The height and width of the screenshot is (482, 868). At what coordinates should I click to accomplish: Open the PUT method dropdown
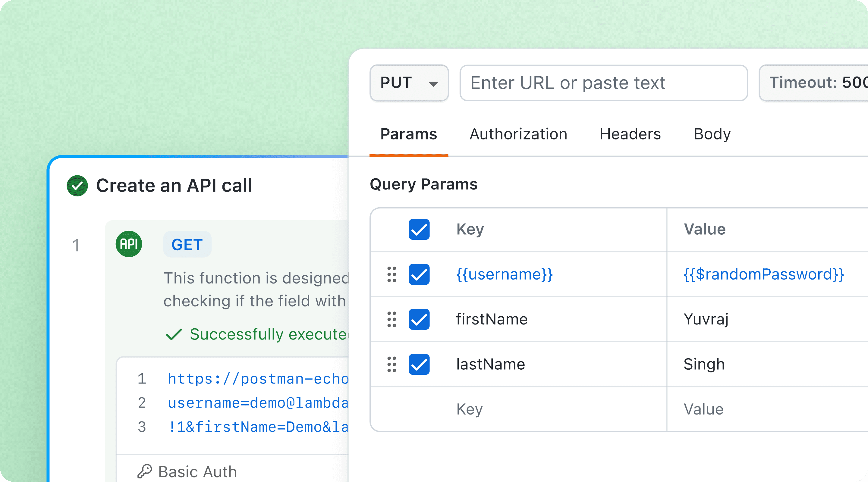pyautogui.click(x=409, y=83)
